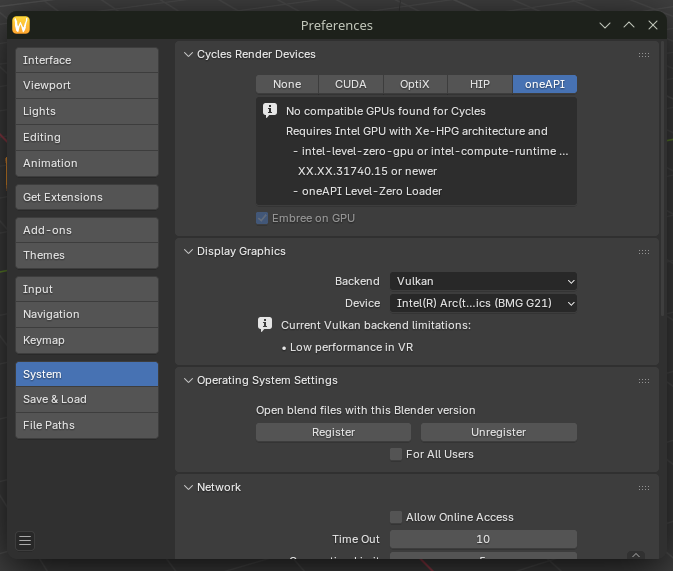
Task: Click the Display Graphics panel drag handle
Action: pos(644,252)
